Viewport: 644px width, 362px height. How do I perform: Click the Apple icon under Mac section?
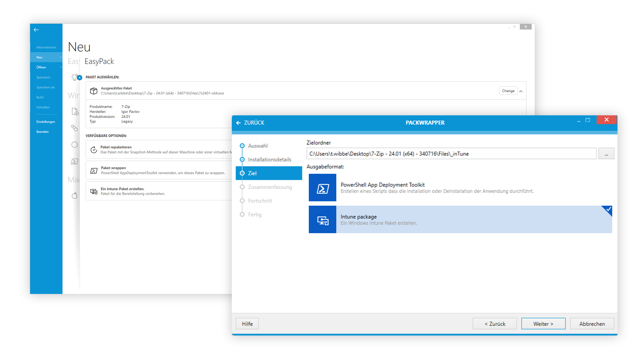[74, 195]
